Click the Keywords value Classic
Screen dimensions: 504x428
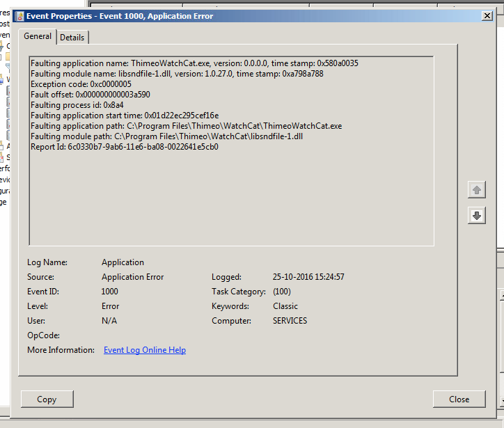coord(285,306)
